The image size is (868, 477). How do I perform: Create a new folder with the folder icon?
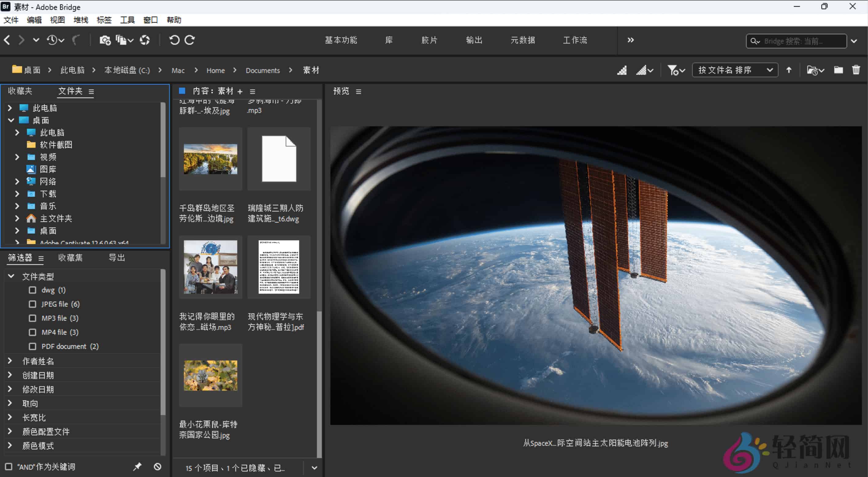point(838,70)
